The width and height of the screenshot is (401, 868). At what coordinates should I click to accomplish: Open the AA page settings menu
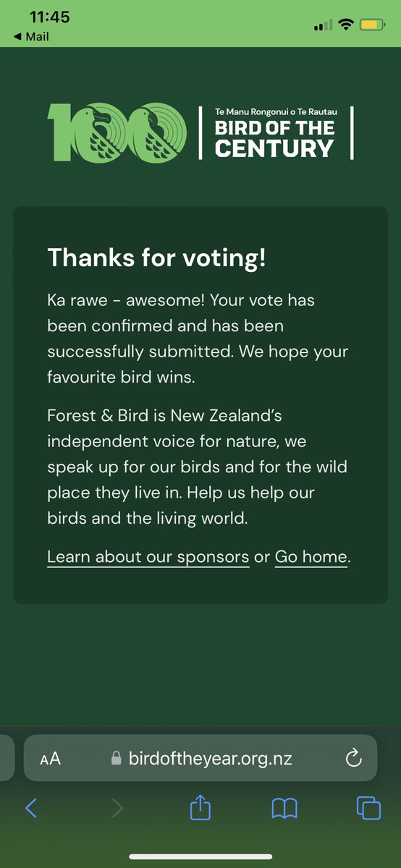pyautogui.click(x=50, y=759)
